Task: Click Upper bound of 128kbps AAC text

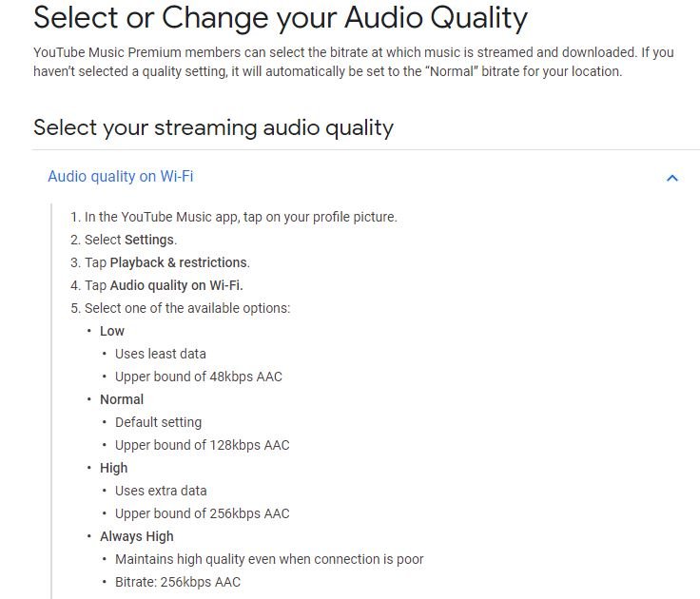Action: tap(203, 445)
